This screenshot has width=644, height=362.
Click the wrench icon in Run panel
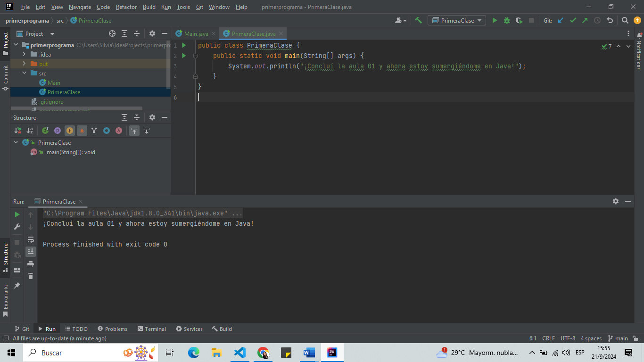17,227
